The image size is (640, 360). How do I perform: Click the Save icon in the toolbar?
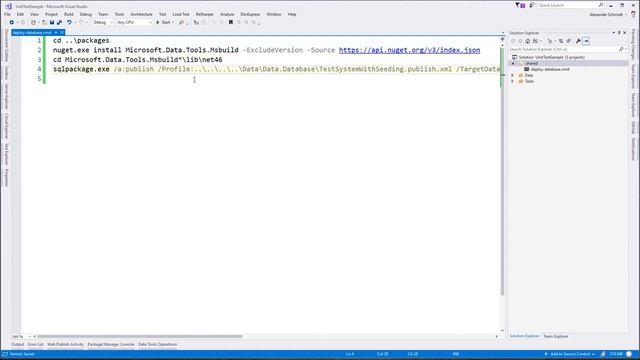[52, 22]
